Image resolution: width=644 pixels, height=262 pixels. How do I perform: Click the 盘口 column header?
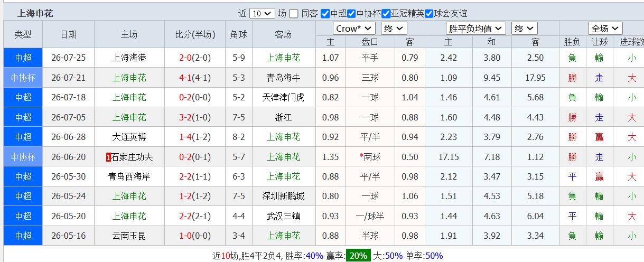(x=370, y=42)
